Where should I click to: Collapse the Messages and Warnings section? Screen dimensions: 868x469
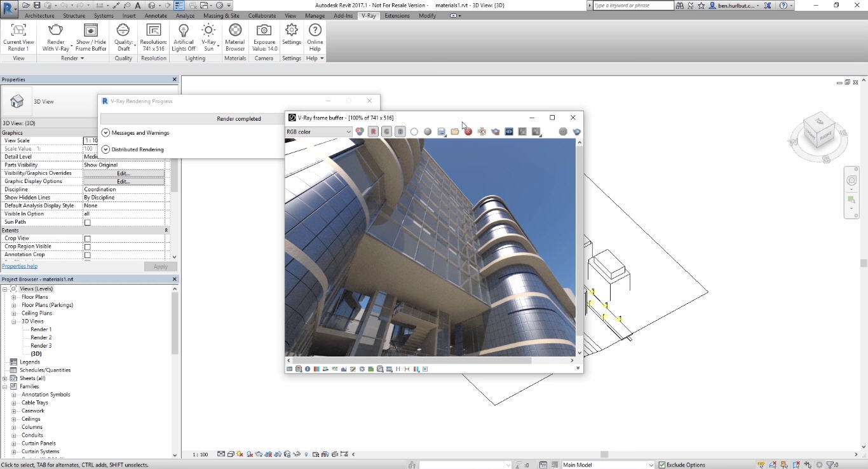104,133
